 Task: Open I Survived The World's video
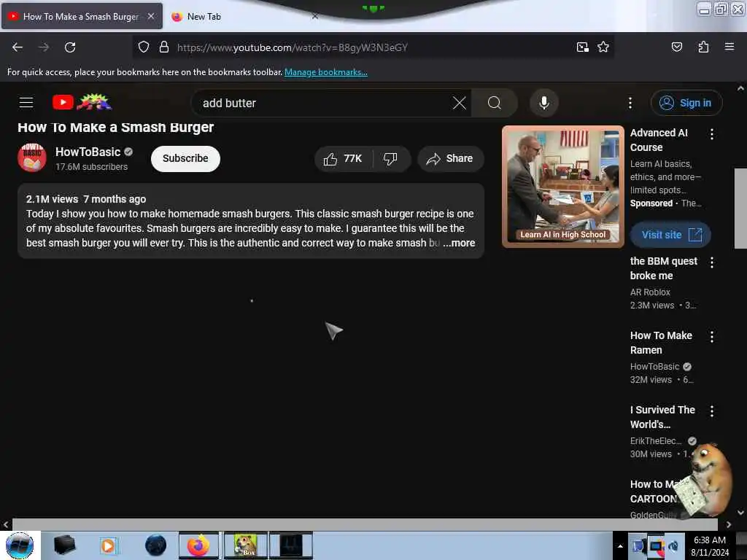(662, 417)
